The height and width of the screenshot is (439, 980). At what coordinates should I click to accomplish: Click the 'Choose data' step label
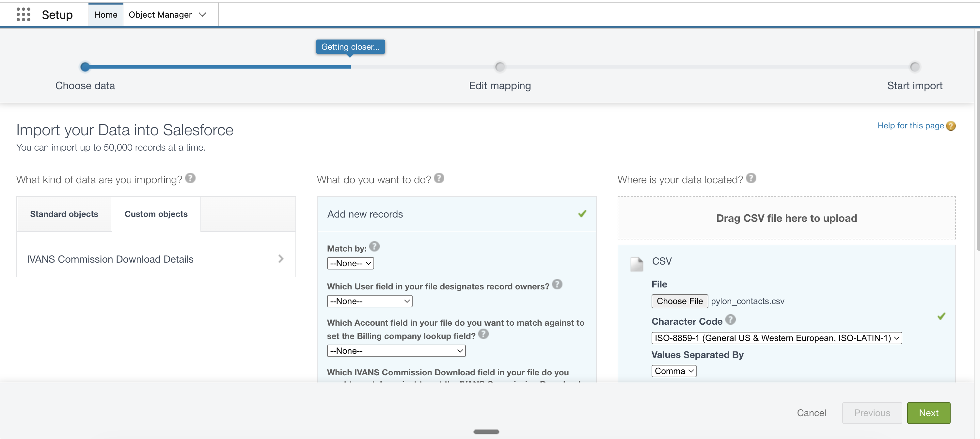tap(85, 86)
